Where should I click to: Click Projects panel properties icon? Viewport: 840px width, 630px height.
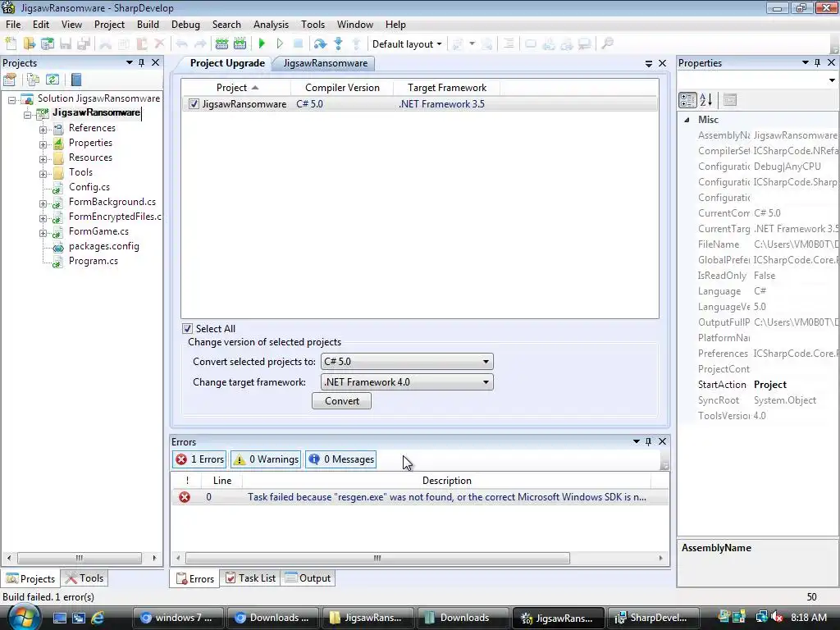click(x=10, y=80)
